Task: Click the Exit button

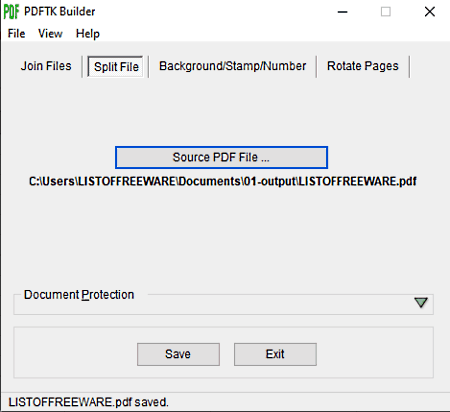Action: point(275,354)
